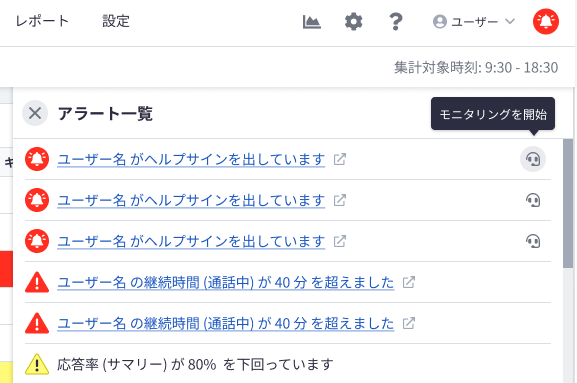Click red bell icon on second help-sign row
Viewport: 577px width, 383px height.
tap(37, 200)
